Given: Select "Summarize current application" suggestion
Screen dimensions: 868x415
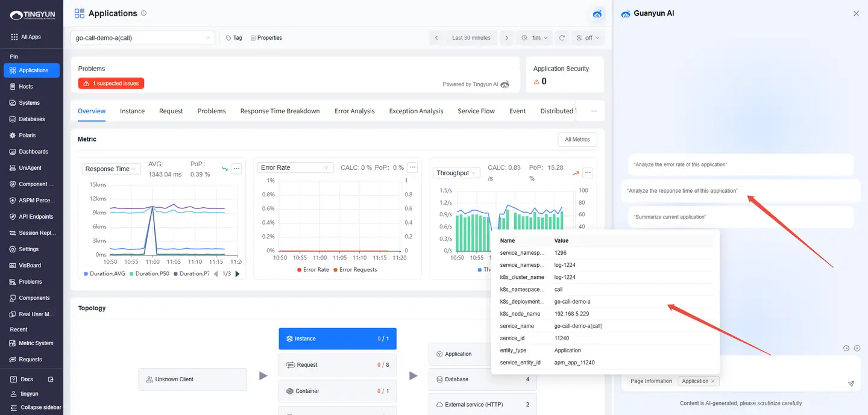Looking at the screenshot, I should pyautogui.click(x=670, y=217).
